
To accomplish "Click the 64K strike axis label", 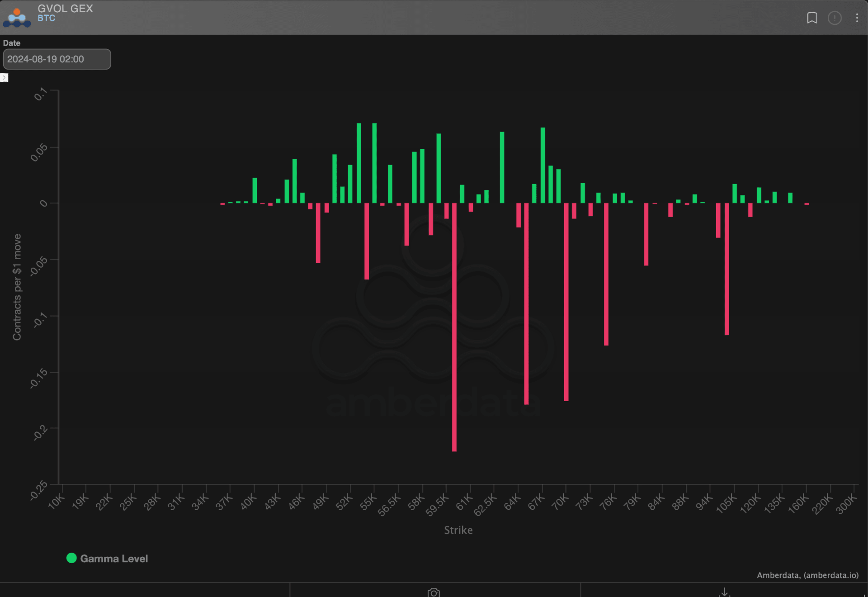I will pyautogui.click(x=512, y=502).
